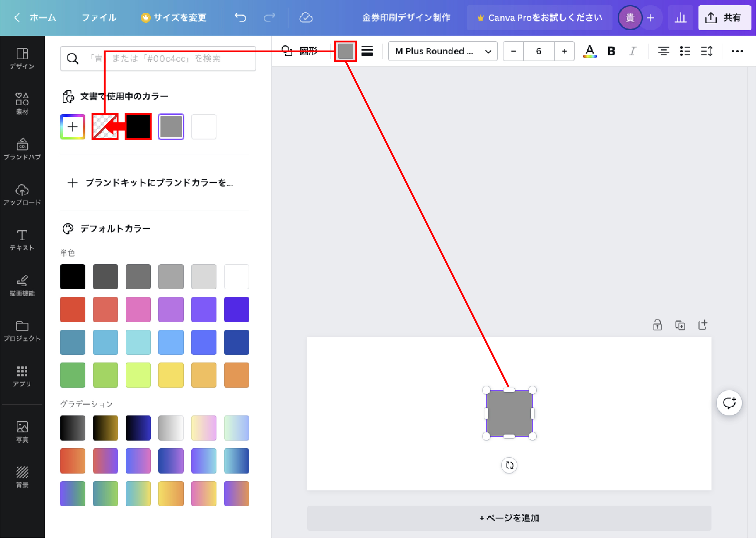Screen dimensions: 756x538
Task: Select the green default color swatch
Action: click(x=73, y=375)
